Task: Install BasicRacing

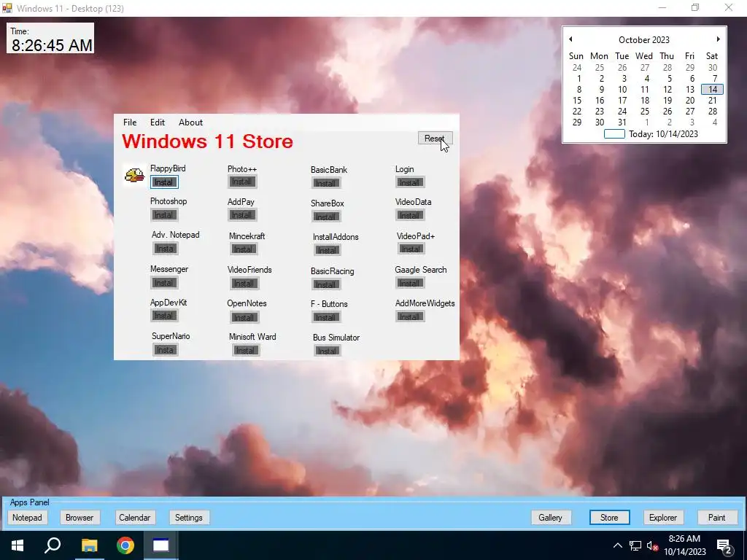Action: [326, 285]
